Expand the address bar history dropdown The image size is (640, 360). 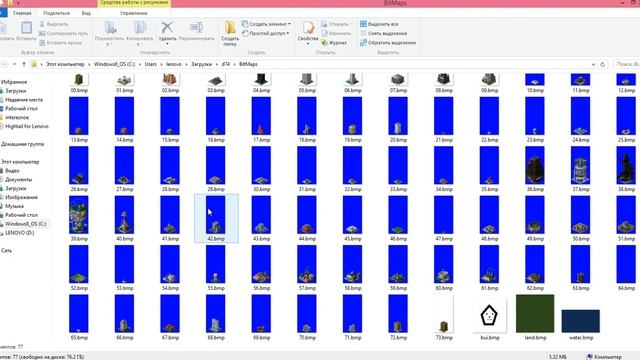(593, 64)
